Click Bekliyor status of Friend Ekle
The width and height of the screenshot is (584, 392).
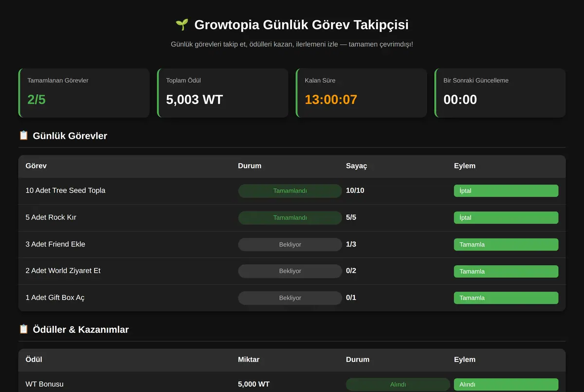pyautogui.click(x=290, y=245)
